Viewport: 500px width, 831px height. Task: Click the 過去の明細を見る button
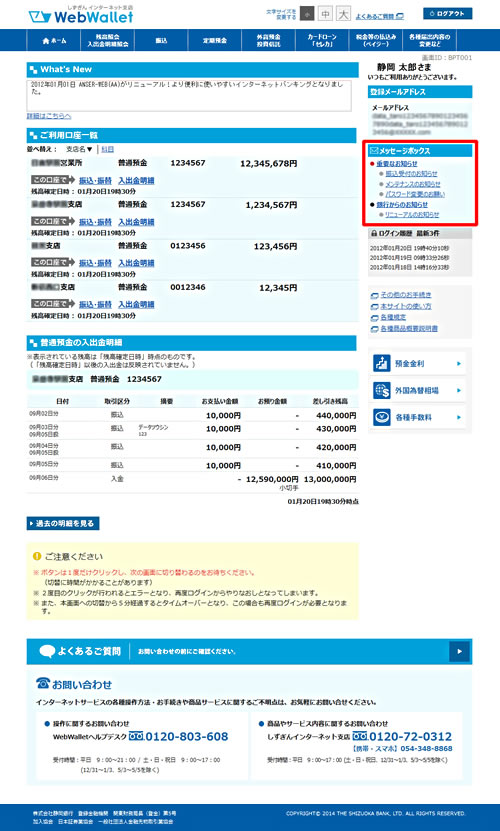tap(63, 524)
